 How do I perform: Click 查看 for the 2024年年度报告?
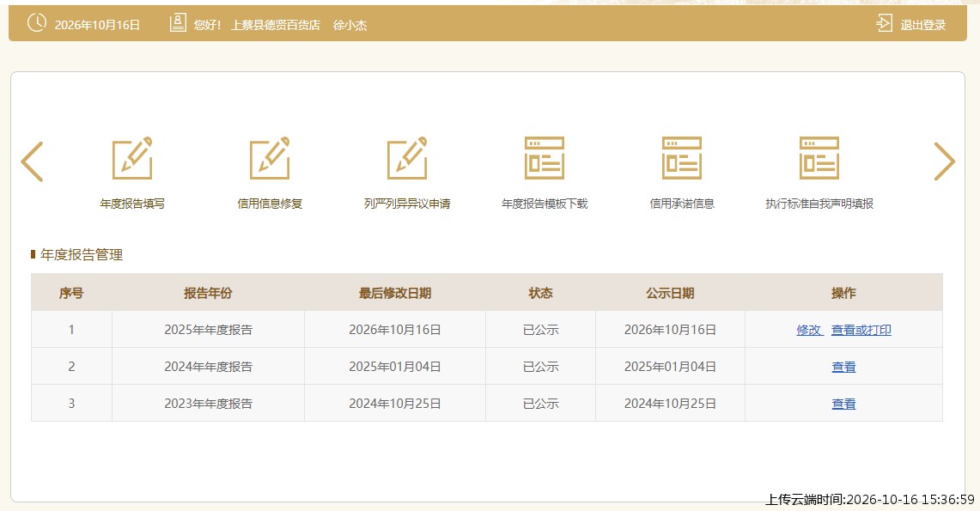click(843, 367)
